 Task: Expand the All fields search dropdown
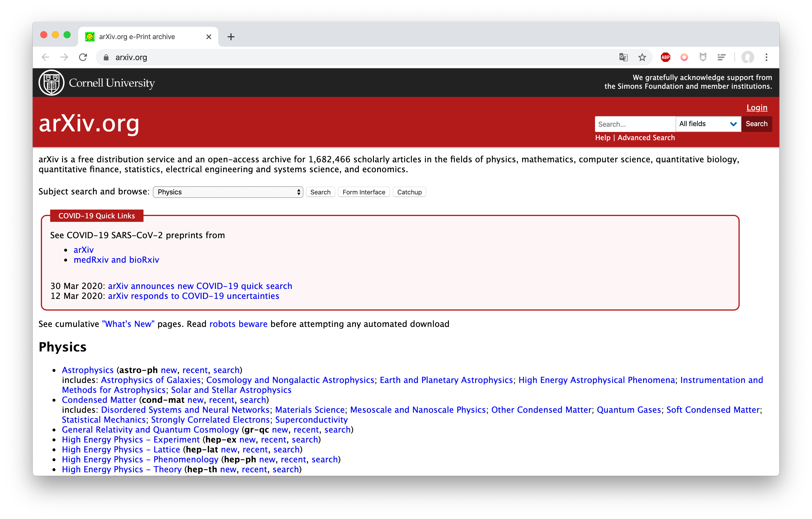coord(708,124)
